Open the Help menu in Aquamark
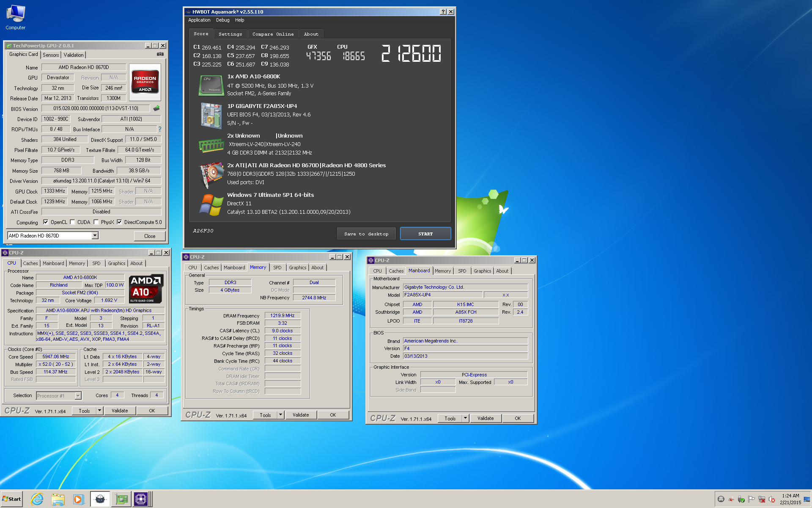 (x=240, y=20)
